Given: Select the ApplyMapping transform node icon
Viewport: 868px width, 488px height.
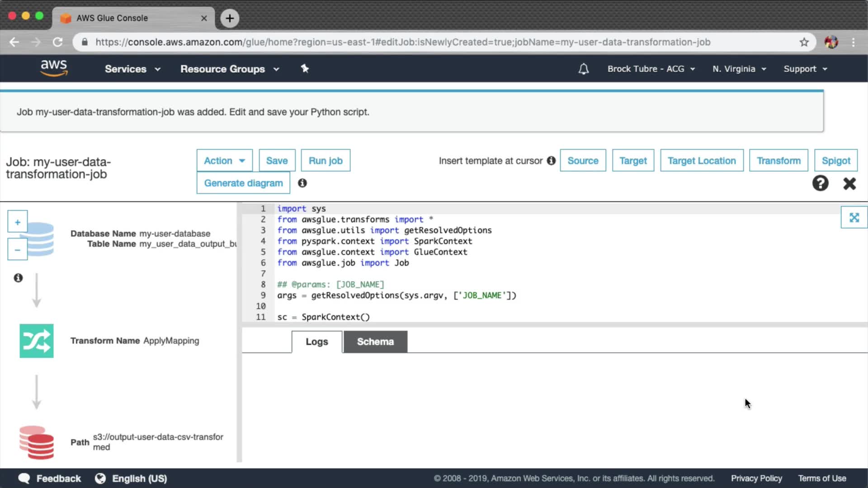Looking at the screenshot, I should (x=36, y=341).
